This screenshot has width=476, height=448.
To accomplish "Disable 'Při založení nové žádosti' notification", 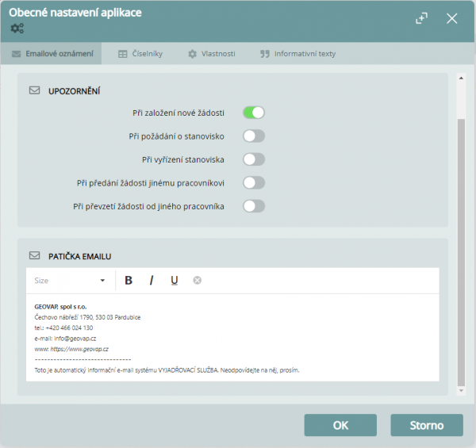I will [x=253, y=113].
